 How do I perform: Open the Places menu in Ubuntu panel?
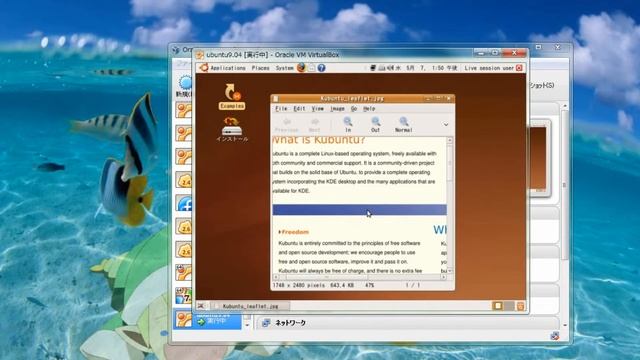point(260,68)
